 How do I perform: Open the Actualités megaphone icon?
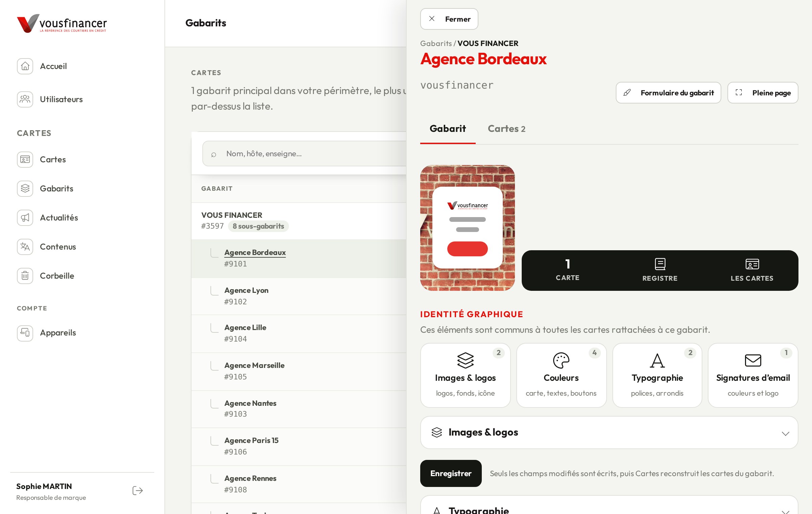click(25, 217)
